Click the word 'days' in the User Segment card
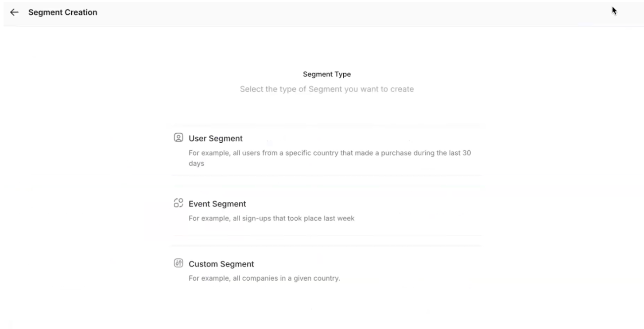Screen dimensions: 644x329 (196, 164)
